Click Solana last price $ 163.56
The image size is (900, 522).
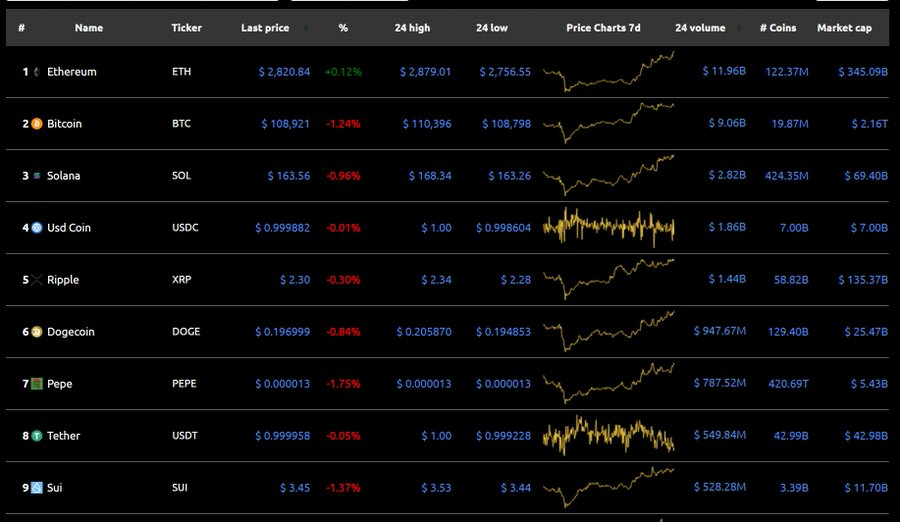point(289,176)
